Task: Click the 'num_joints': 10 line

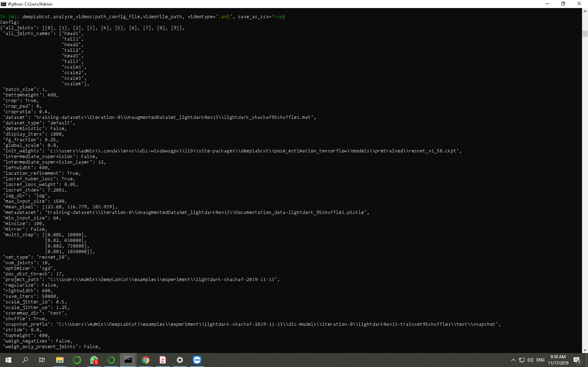Action: (x=26, y=263)
